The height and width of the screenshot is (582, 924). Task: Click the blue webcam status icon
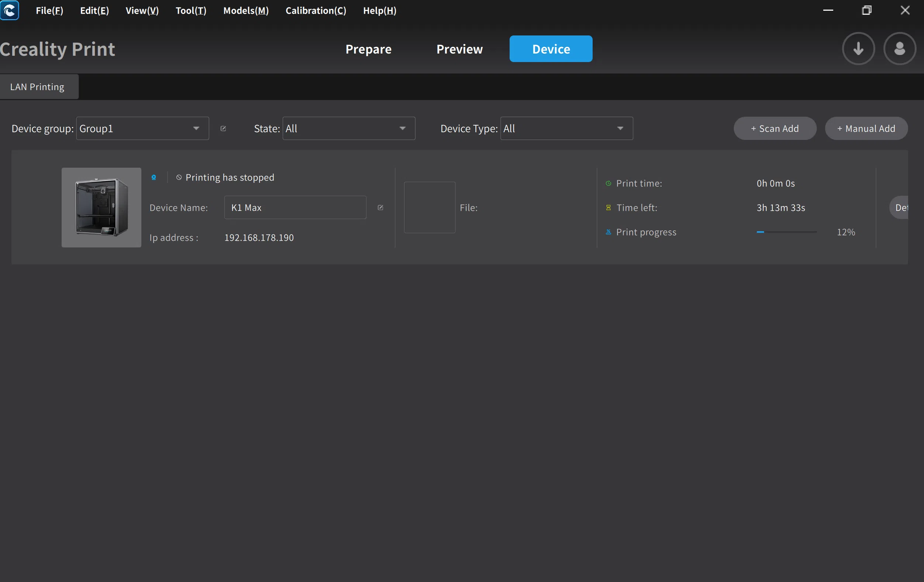tap(154, 177)
